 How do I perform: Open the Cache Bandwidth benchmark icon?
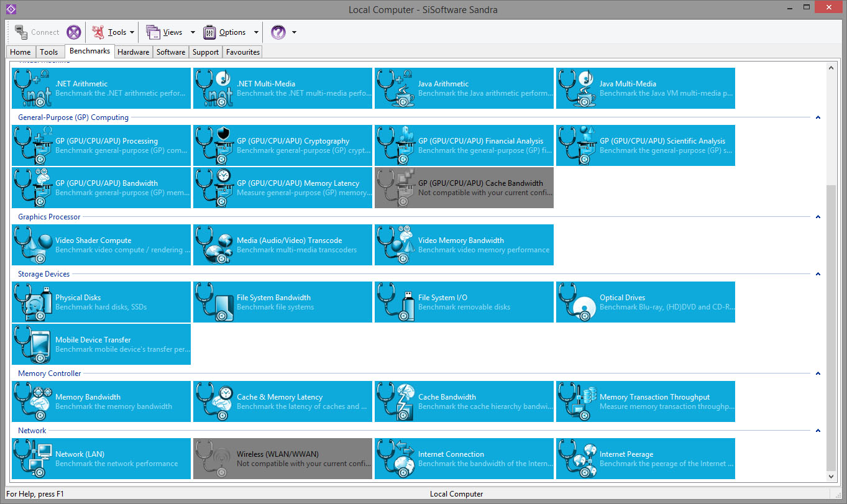pyautogui.click(x=396, y=401)
